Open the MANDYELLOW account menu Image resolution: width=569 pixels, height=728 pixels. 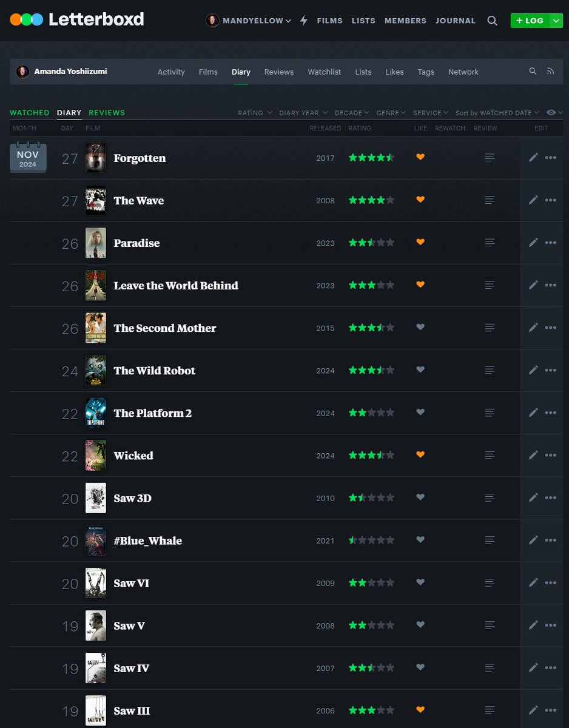pyautogui.click(x=249, y=21)
